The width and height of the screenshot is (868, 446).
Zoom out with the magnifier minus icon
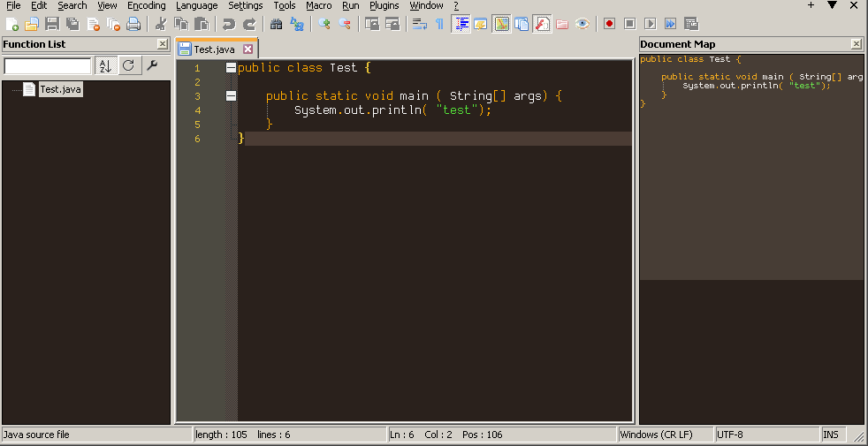click(x=345, y=24)
